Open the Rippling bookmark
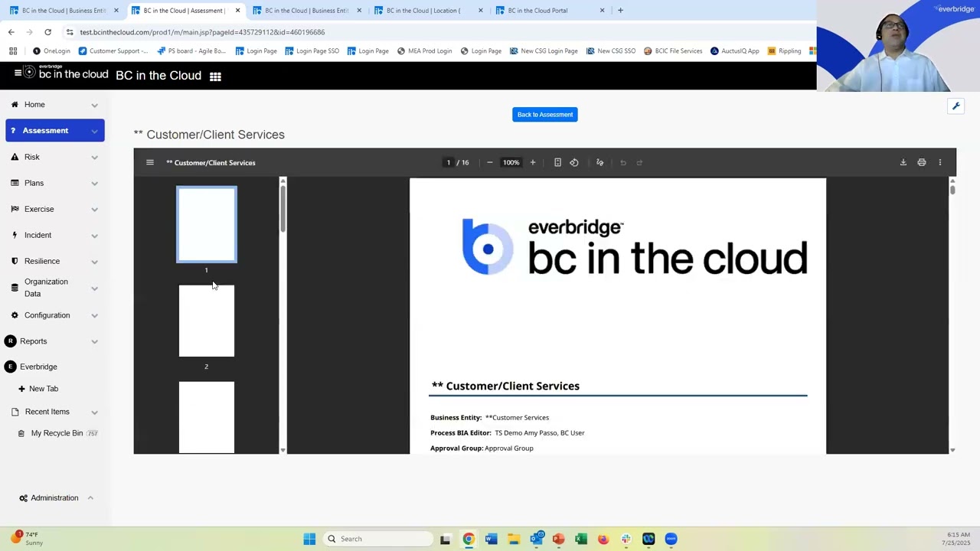The width and height of the screenshot is (980, 551). [784, 51]
